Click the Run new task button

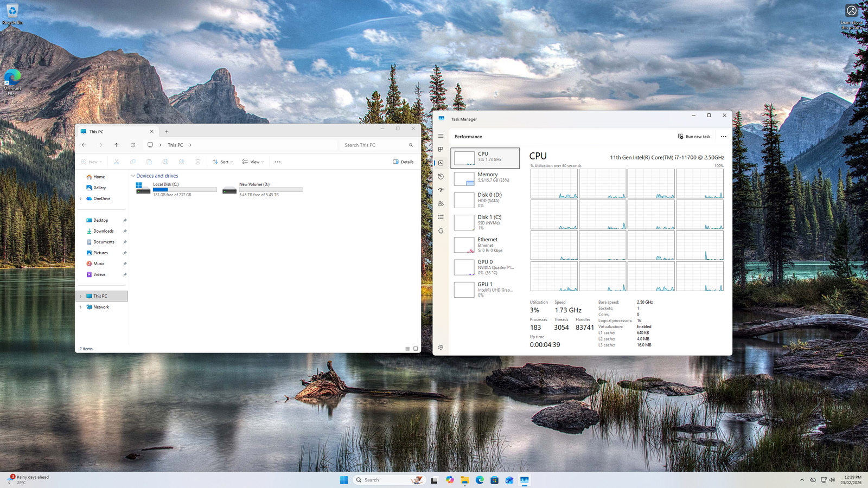click(694, 137)
